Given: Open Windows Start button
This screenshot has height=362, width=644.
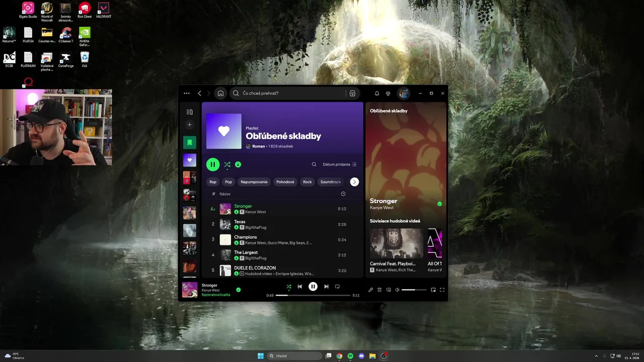Looking at the screenshot, I should point(261,356).
